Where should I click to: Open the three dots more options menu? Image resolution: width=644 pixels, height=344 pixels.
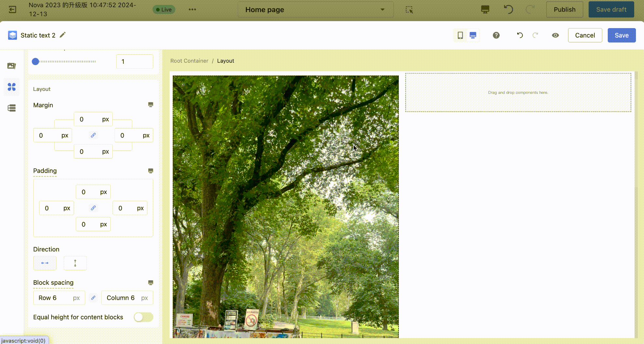[192, 9]
